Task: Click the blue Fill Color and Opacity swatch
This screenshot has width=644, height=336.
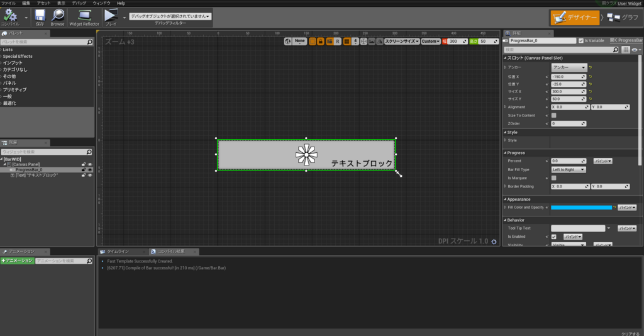Action: [581, 208]
